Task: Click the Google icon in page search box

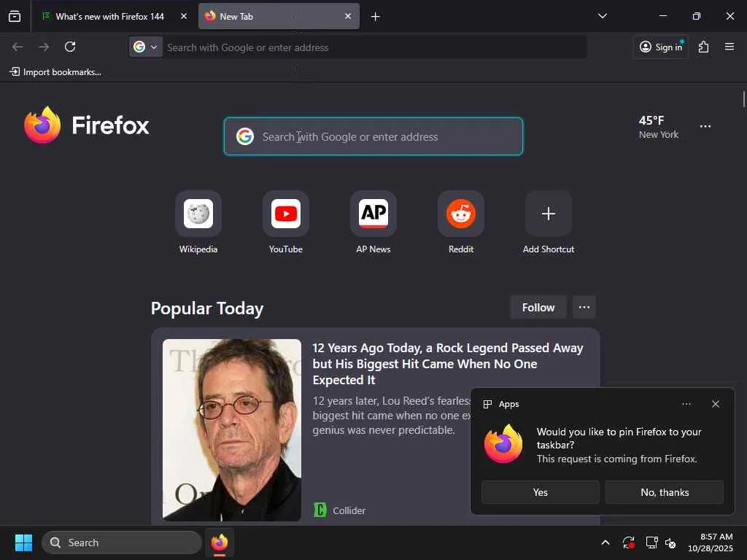Action: tap(245, 136)
